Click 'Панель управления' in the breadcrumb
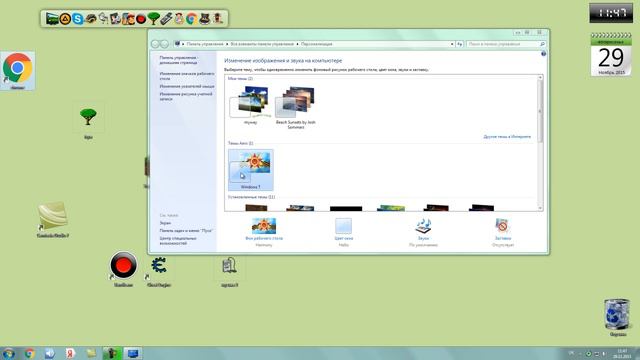The width and height of the screenshot is (640, 360). (x=205, y=44)
